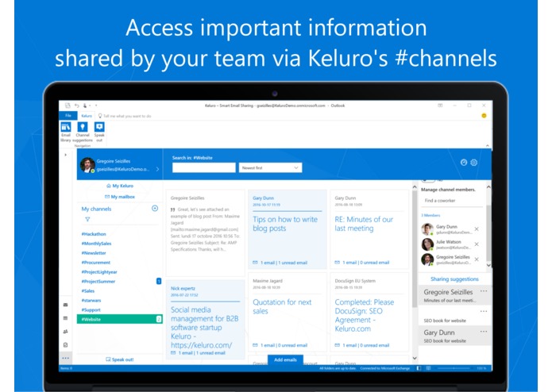The width and height of the screenshot is (552, 392).
Task: Expand the folder pane chevron on left edge
Action: click(x=65, y=155)
